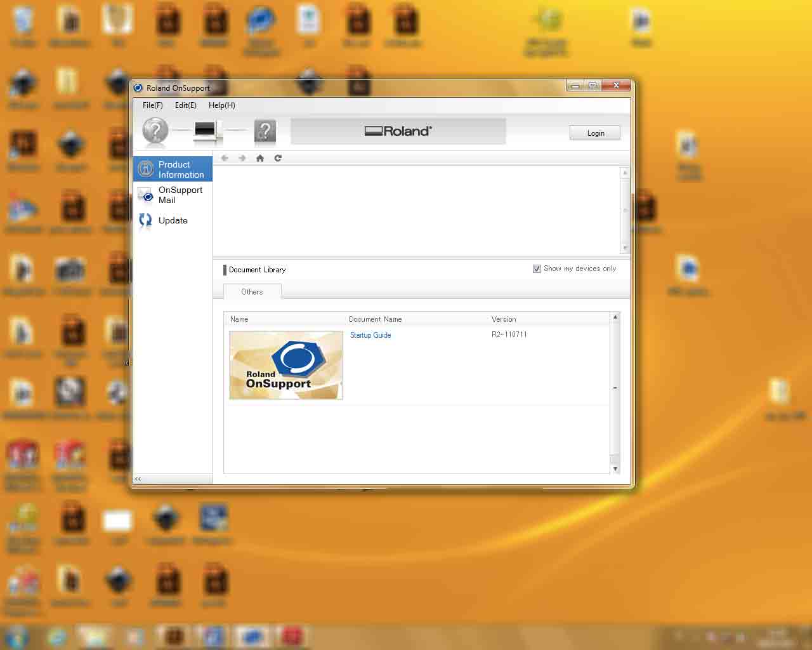Viewport: 812px width, 650px height.
Task: Click the Roland logo banner
Action: pos(398,131)
